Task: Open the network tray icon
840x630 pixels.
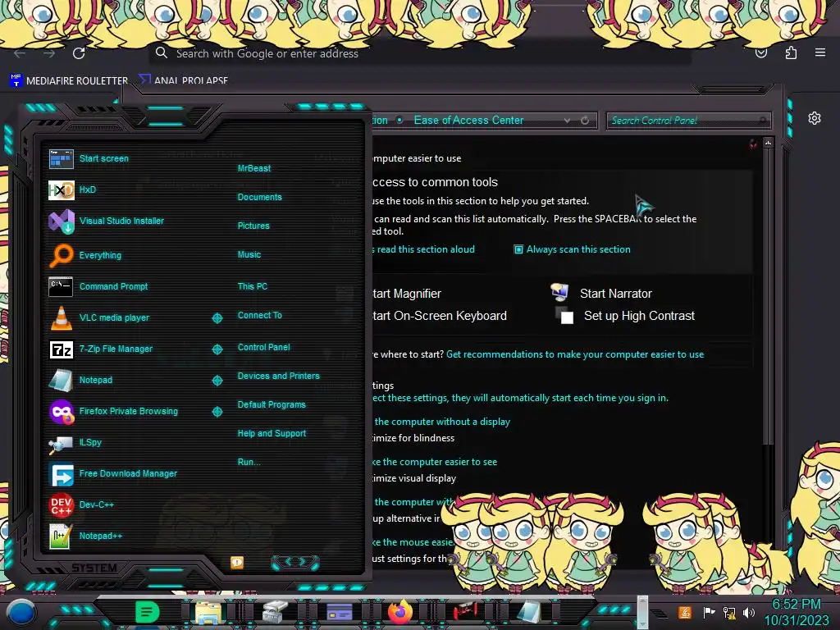Action: point(729,612)
